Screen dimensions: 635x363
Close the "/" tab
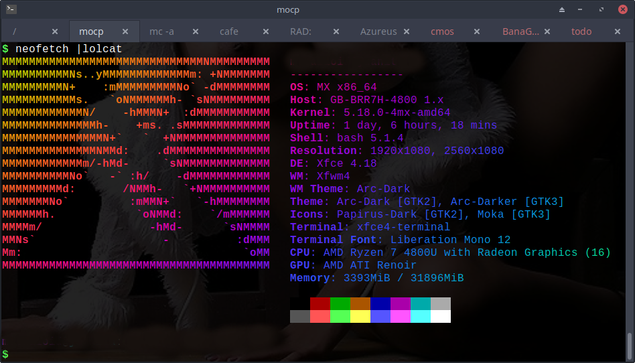55,32
